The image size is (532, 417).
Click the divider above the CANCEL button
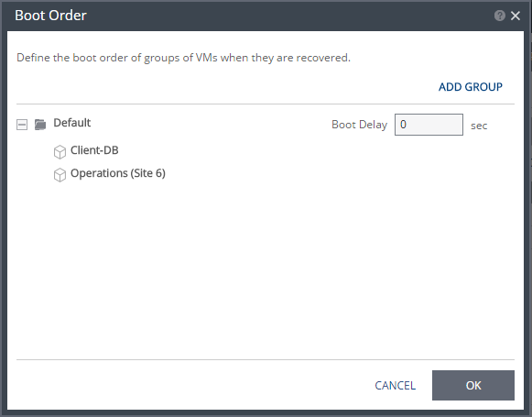click(266, 359)
